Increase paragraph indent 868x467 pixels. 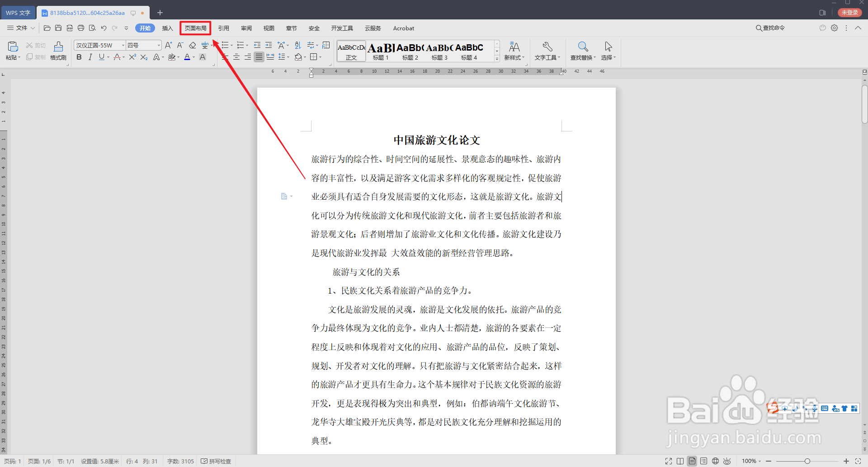coord(269,45)
